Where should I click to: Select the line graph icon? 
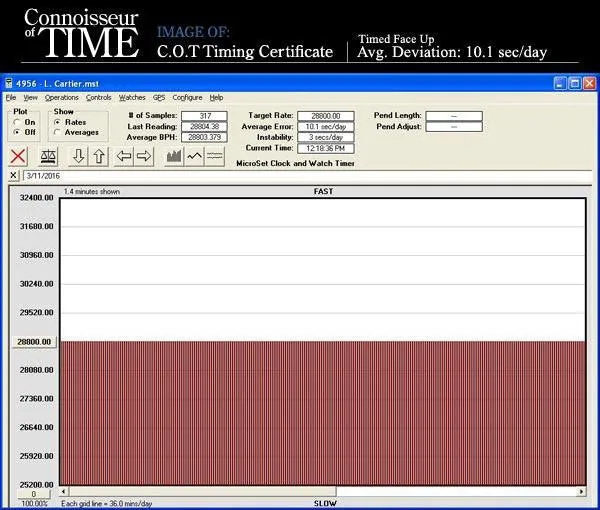coord(194,156)
